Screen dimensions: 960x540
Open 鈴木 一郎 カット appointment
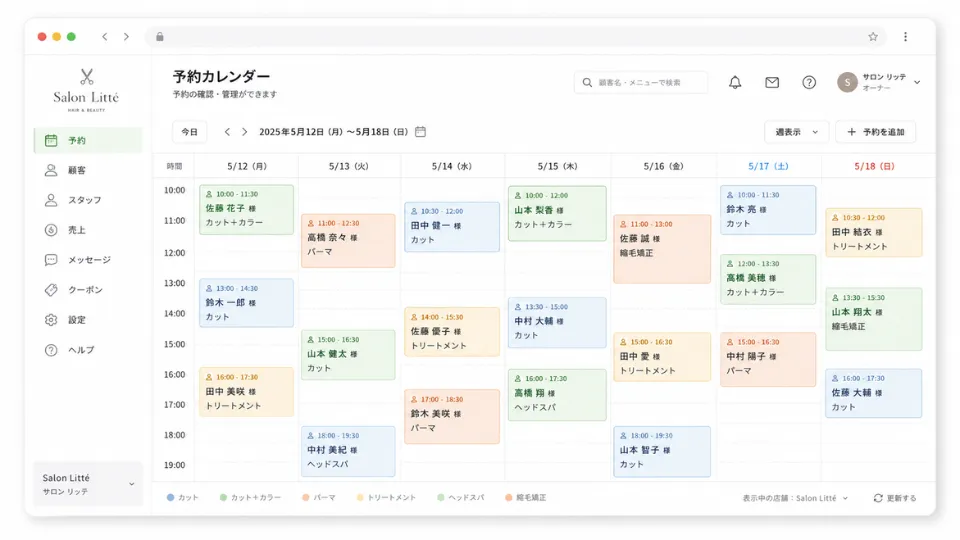(x=246, y=302)
